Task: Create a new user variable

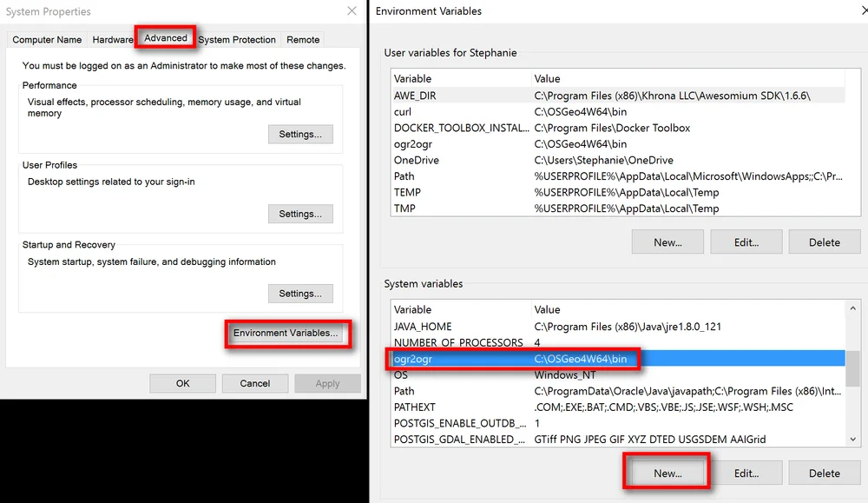Action: 667,242
